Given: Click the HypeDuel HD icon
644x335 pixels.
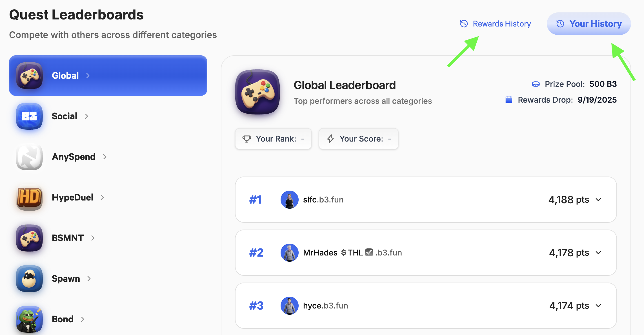Looking at the screenshot, I should tap(29, 197).
